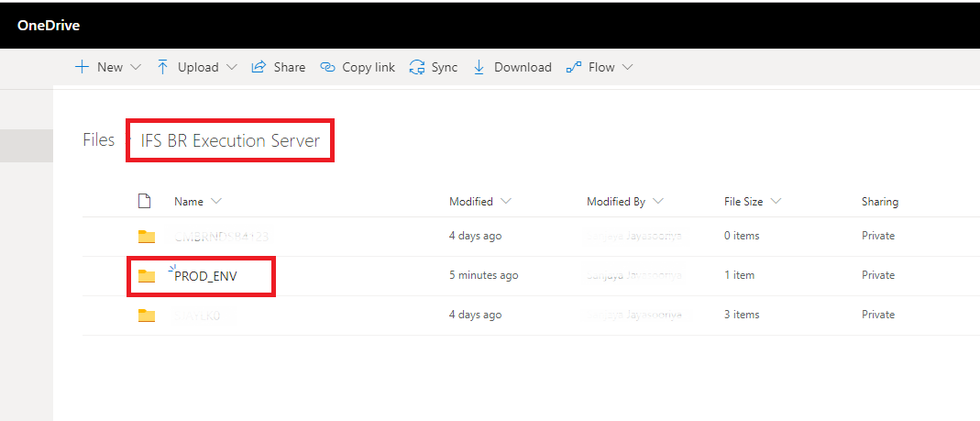980x421 pixels.
Task: Select the IFS BR Execution Server breadcrumb
Action: coord(230,140)
